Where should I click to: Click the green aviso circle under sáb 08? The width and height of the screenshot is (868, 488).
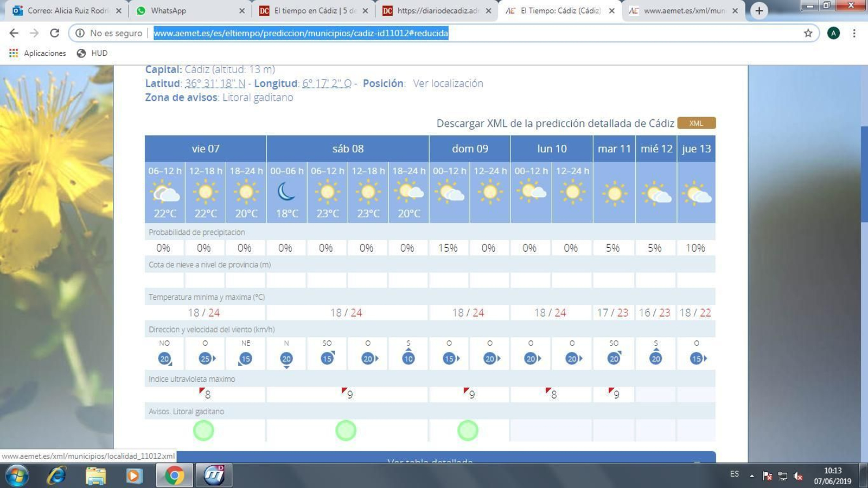click(346, 430)
